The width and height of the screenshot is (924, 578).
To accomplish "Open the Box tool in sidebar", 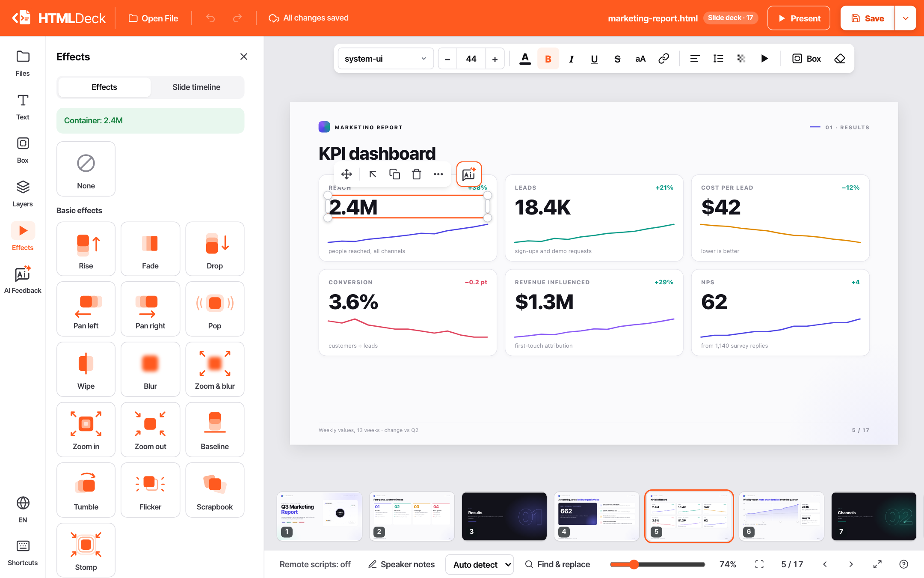I will coord(23,150).
